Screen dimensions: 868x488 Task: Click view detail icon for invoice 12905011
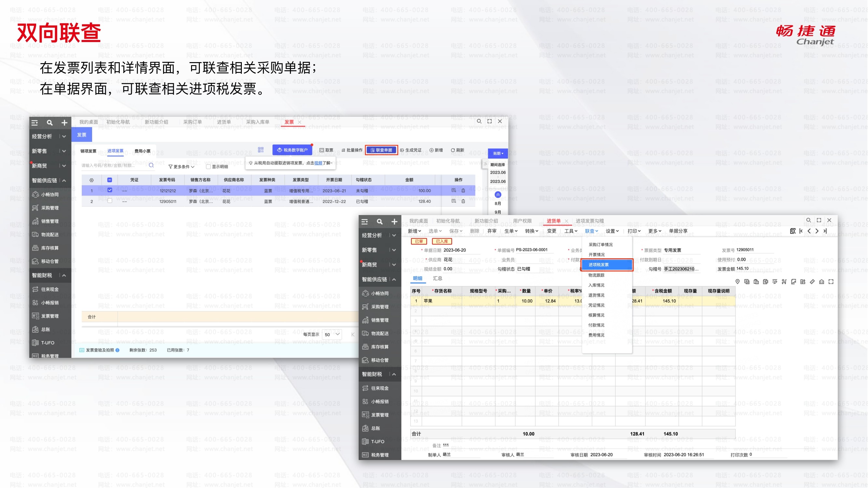[x=454, y=201]
